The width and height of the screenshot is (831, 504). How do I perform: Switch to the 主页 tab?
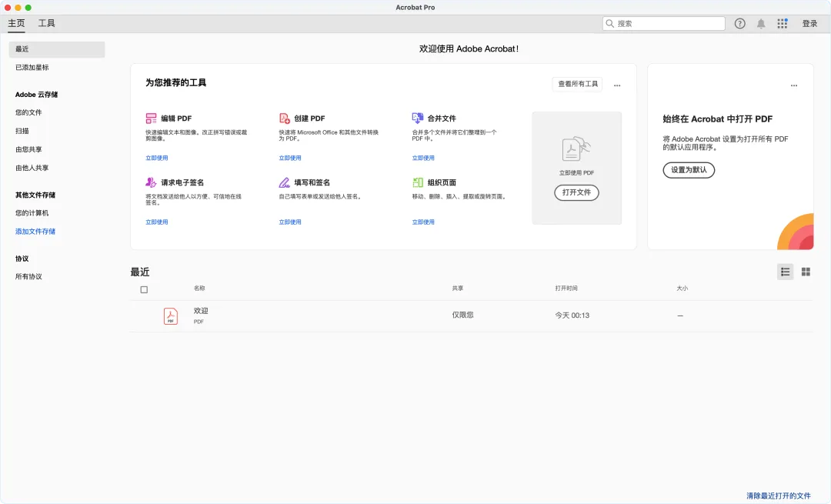click(16, 23)
